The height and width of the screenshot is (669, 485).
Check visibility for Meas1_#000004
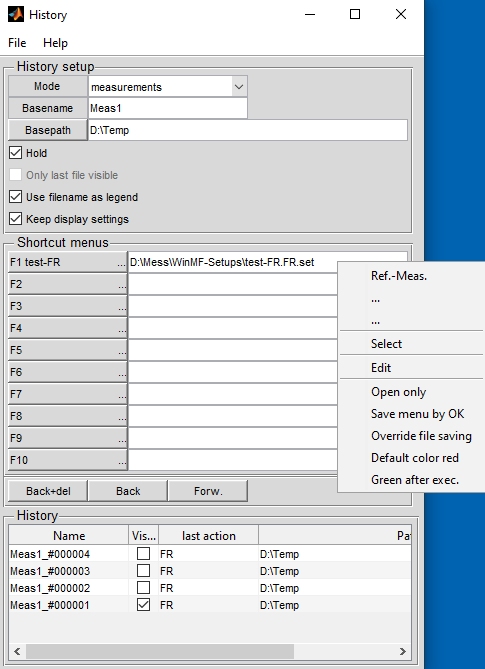[x=143, y=554]
